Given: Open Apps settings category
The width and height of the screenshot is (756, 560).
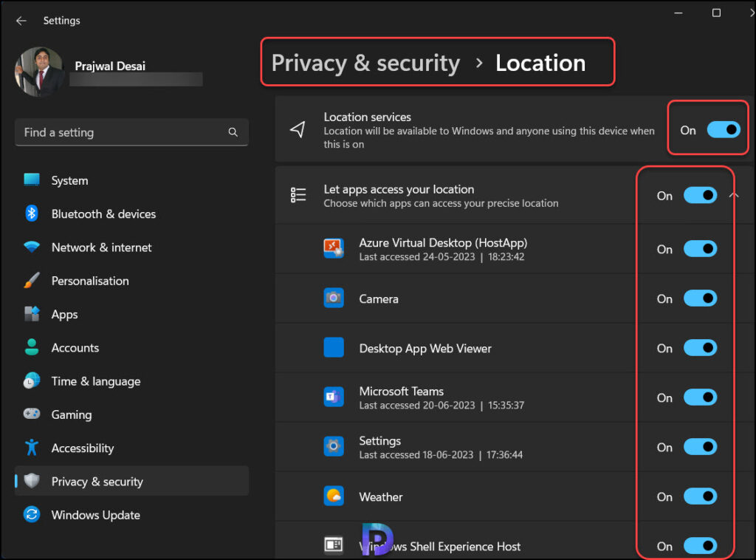Looking at the screenshot, I should tap(131, 315).
